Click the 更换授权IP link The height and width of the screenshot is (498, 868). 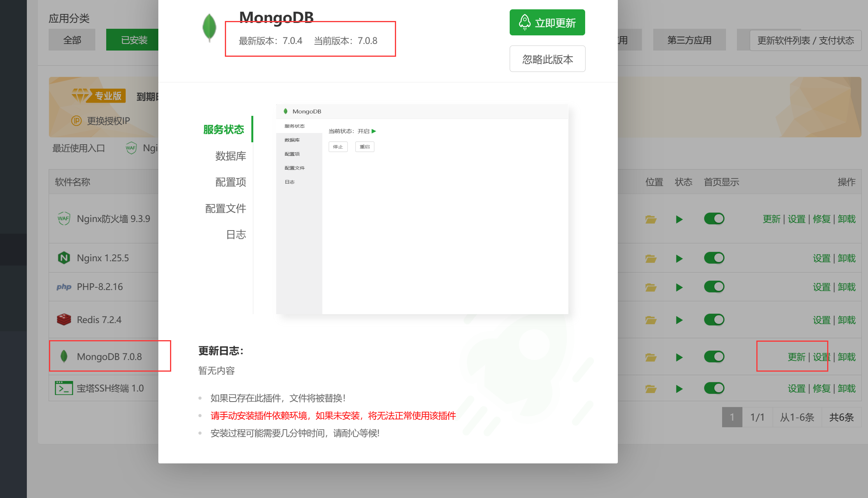pos(108,121)
